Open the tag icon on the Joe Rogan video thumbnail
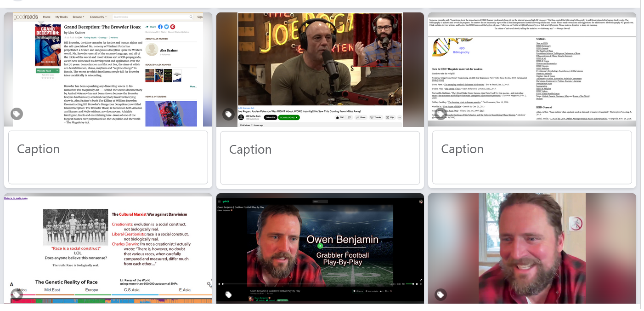This screenshot has width=644, height=311. [x=229, y=114]
